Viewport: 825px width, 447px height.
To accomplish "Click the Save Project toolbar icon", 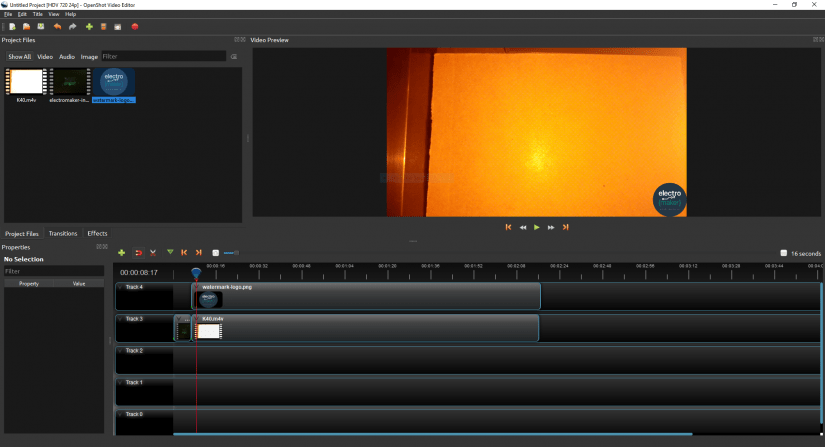I will click(x=41, y=26).
